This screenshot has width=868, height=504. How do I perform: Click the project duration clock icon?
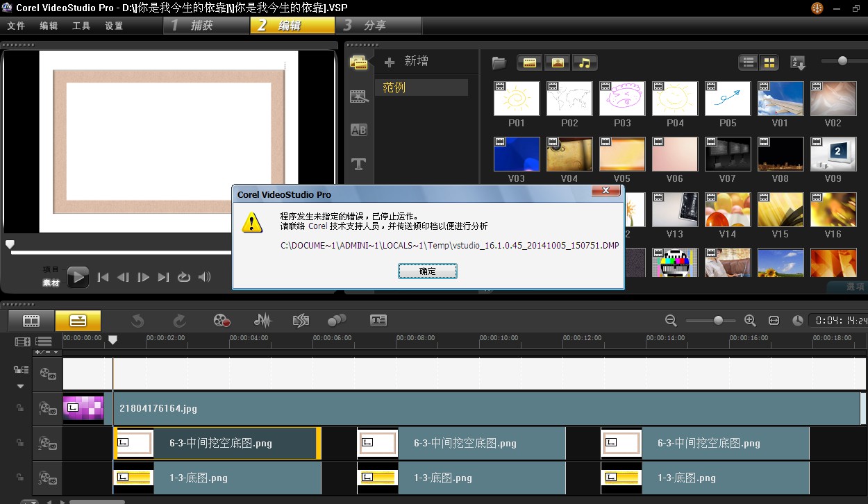[798, 321]
